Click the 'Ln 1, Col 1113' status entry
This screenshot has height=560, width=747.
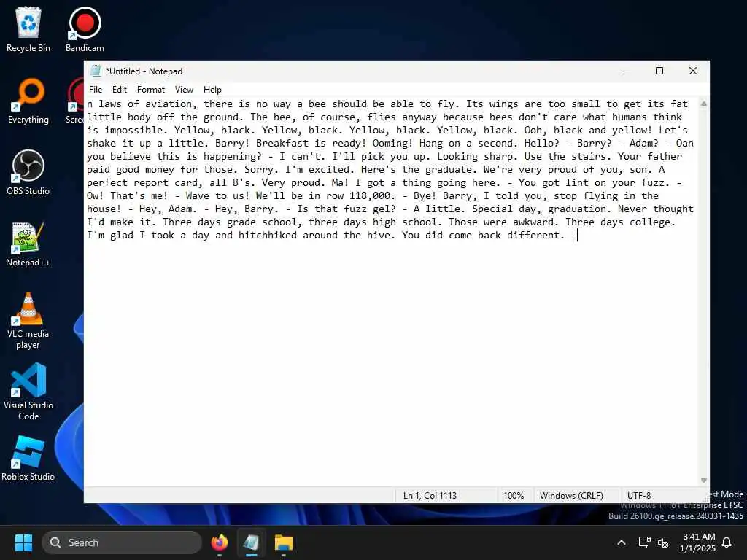click(430, 496)
